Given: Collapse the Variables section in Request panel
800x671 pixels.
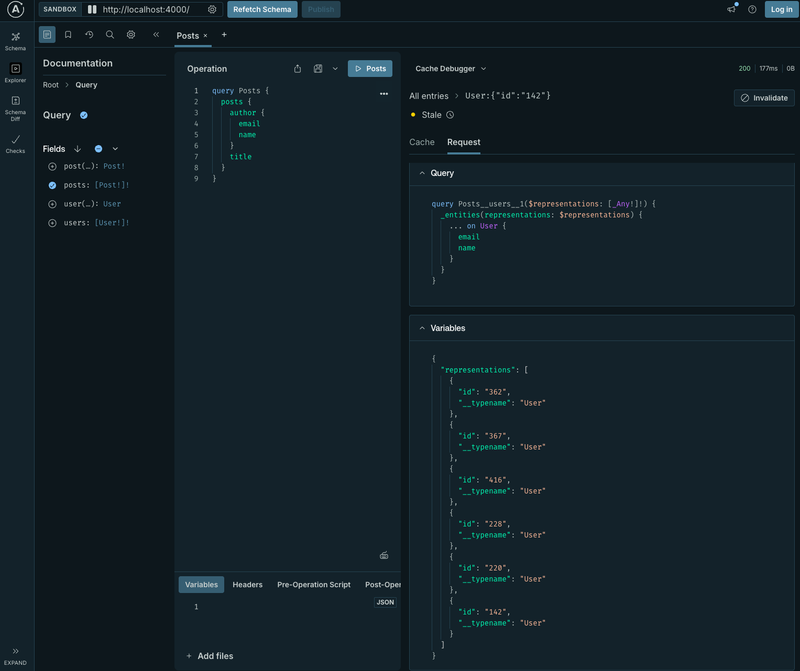Looking at the screenshot, I should pos(421,328).
